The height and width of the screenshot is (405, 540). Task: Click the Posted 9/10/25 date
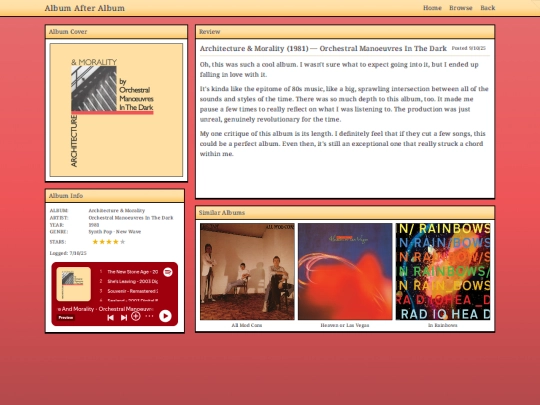469,48
